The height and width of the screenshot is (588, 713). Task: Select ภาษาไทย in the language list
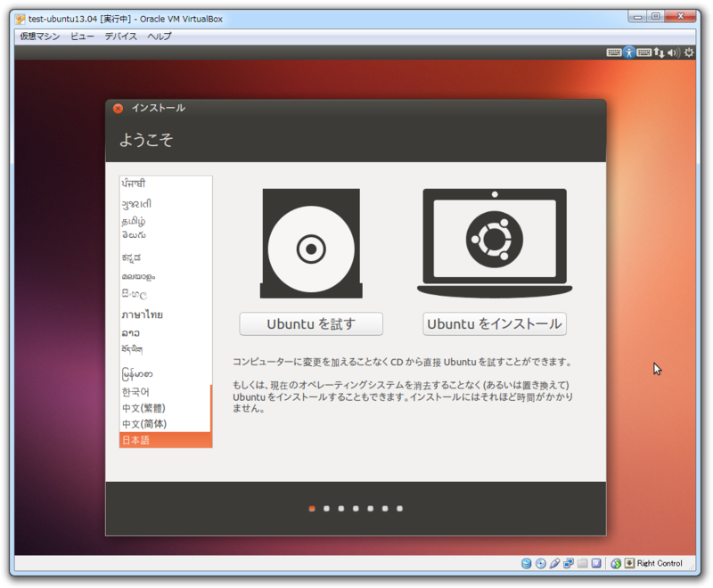click(x=166, y=314)
